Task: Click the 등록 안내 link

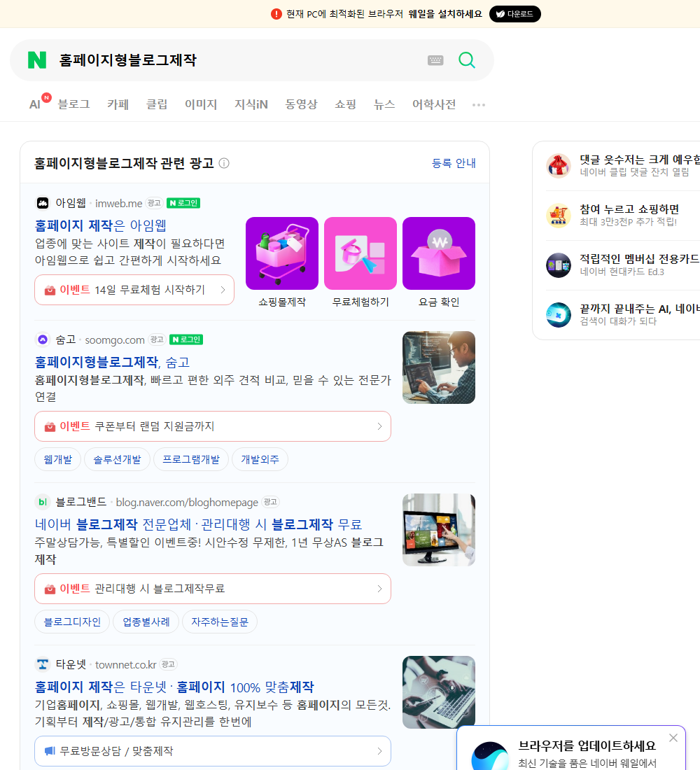Action: [454, 163]
